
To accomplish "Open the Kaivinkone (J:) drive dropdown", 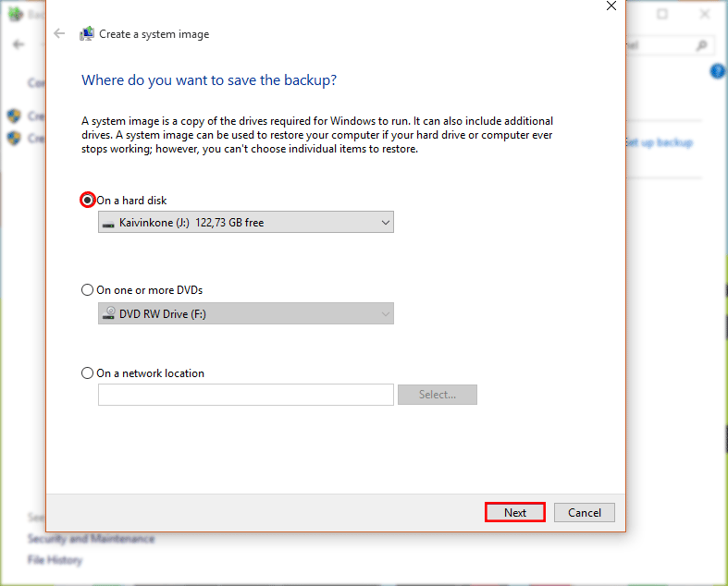I will 245,223.
